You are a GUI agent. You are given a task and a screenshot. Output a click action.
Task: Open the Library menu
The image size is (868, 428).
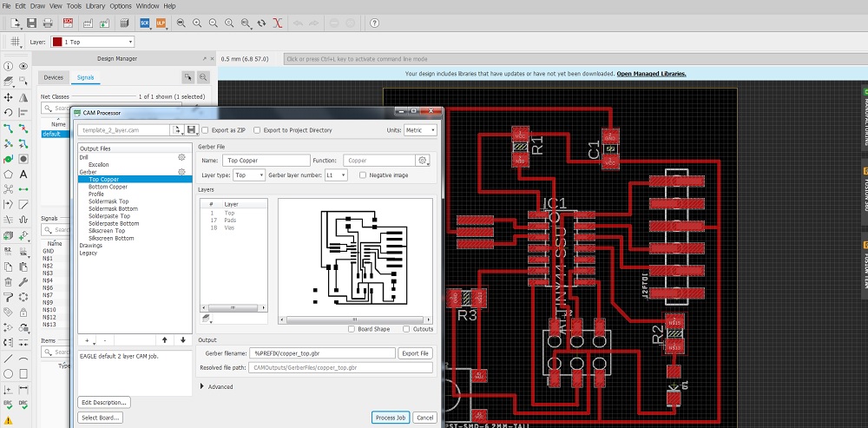95,6
